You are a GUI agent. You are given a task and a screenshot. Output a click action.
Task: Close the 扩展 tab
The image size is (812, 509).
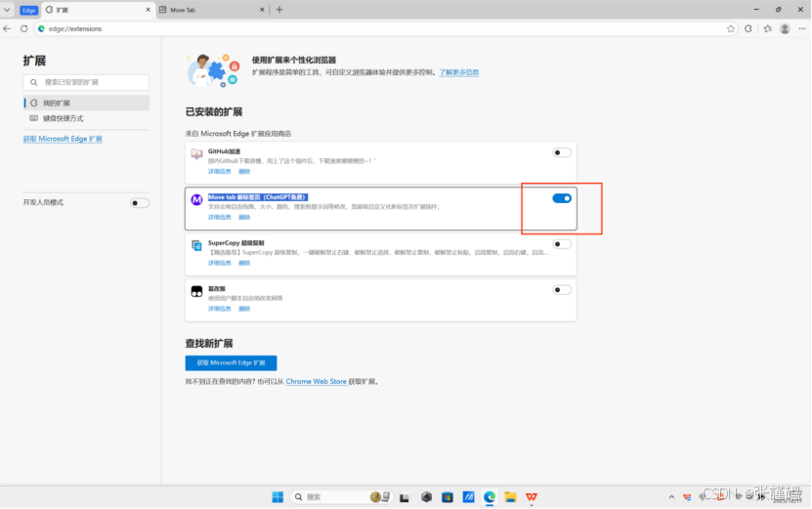[148, 10]
